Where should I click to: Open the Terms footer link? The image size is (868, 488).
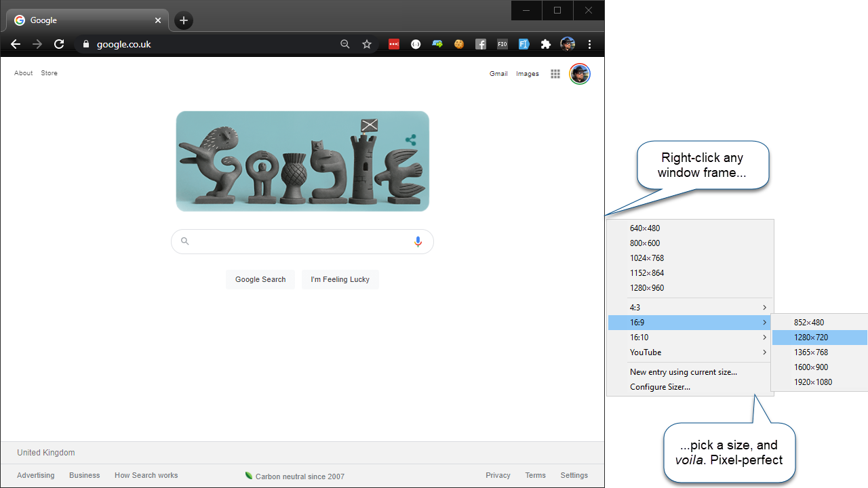(536, 475)
